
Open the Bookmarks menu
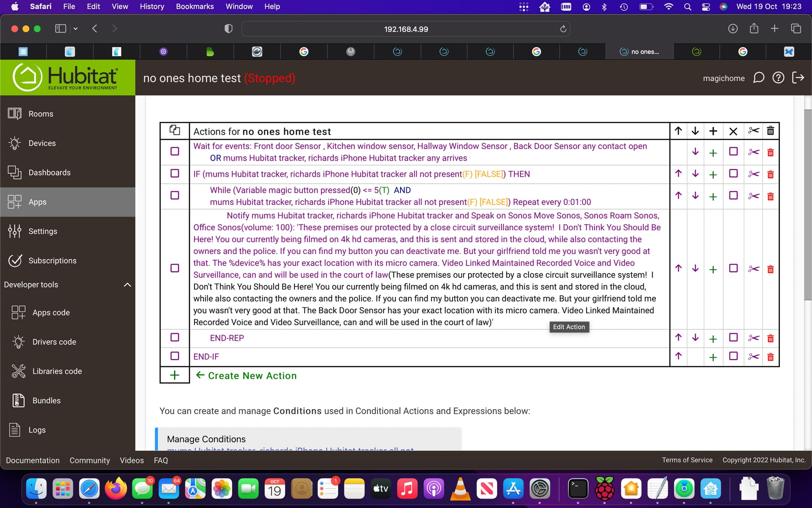tap(195, 6)
